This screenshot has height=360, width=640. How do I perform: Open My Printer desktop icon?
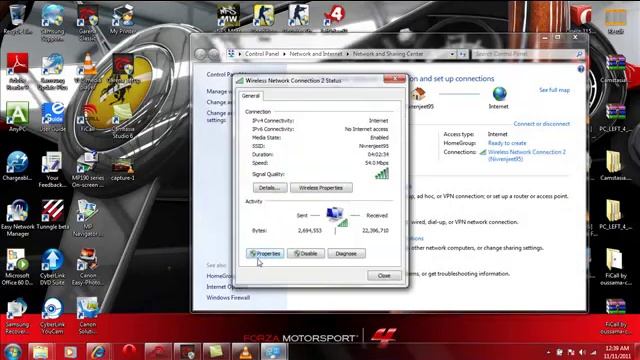122,19
